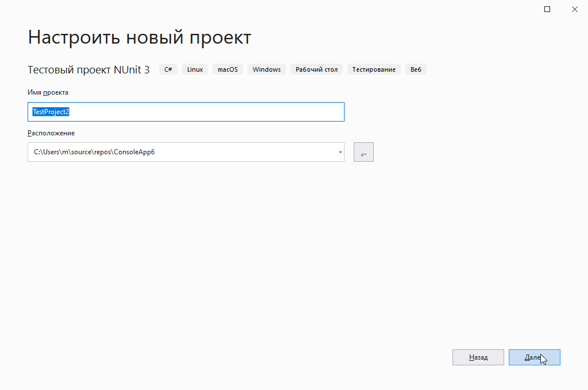The height and width of the screenshot is (390, 588).
Task: Click the Тестирование project type tag
Action: (x=374, y=69)
